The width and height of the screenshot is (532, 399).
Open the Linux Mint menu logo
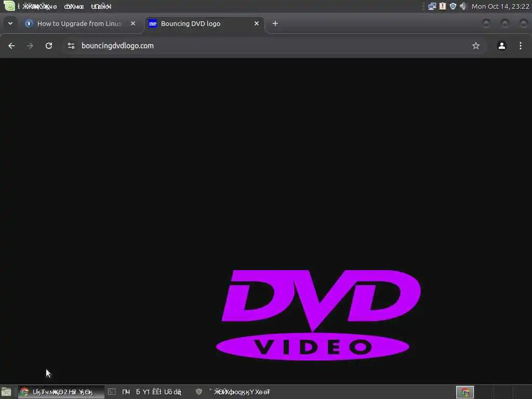[9, 6]
